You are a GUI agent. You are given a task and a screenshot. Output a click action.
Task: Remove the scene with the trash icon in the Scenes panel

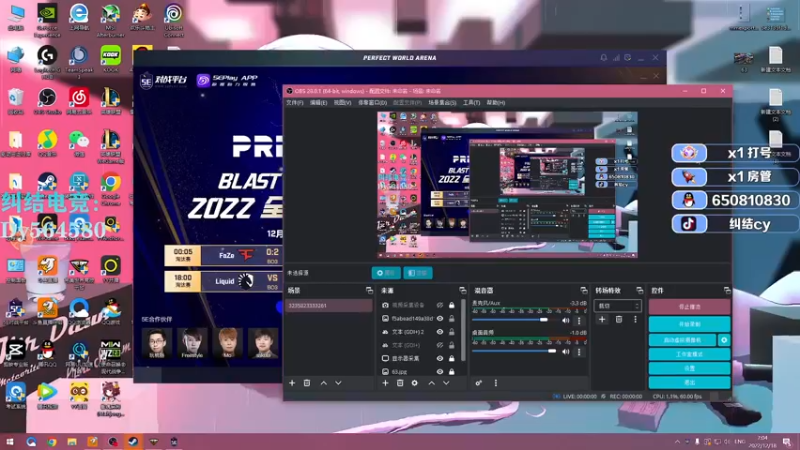pyautogui.click(x=307, y=383)
